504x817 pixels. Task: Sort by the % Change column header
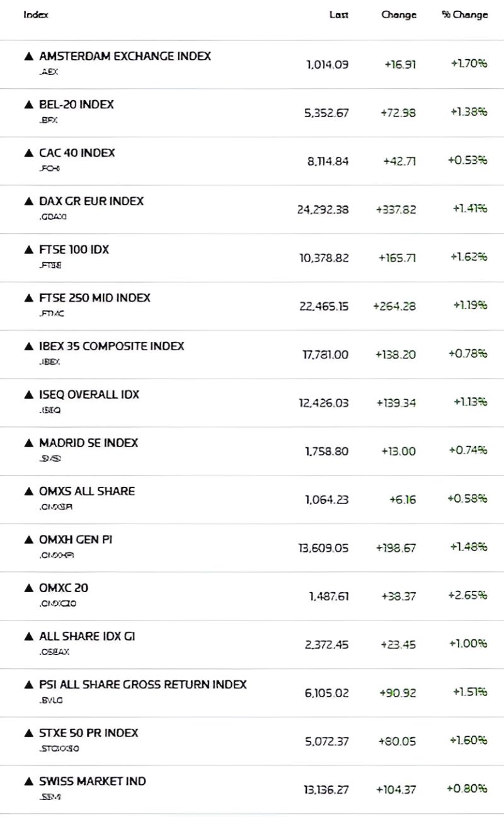tap(465, 14)
